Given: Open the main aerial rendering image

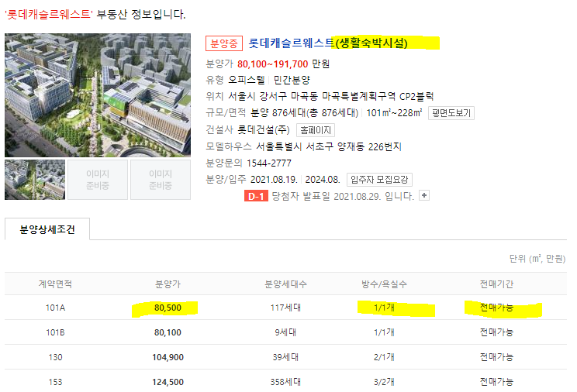Looking at the screenshot, I should (98, 95).
